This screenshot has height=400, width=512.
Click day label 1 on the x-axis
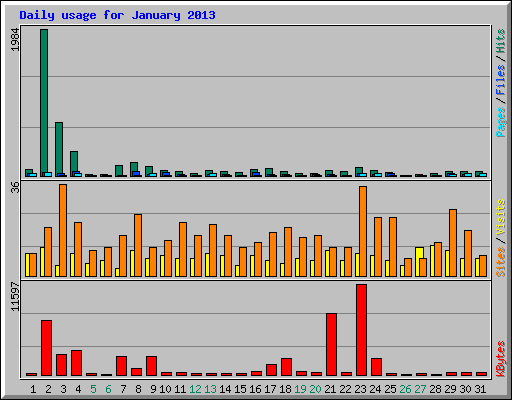pos(33,389)
